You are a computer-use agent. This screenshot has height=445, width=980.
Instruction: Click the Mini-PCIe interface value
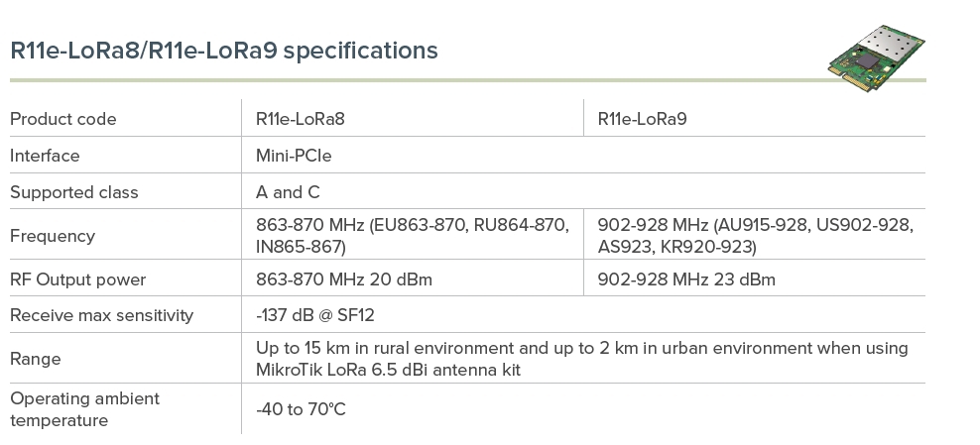(294, 156)
